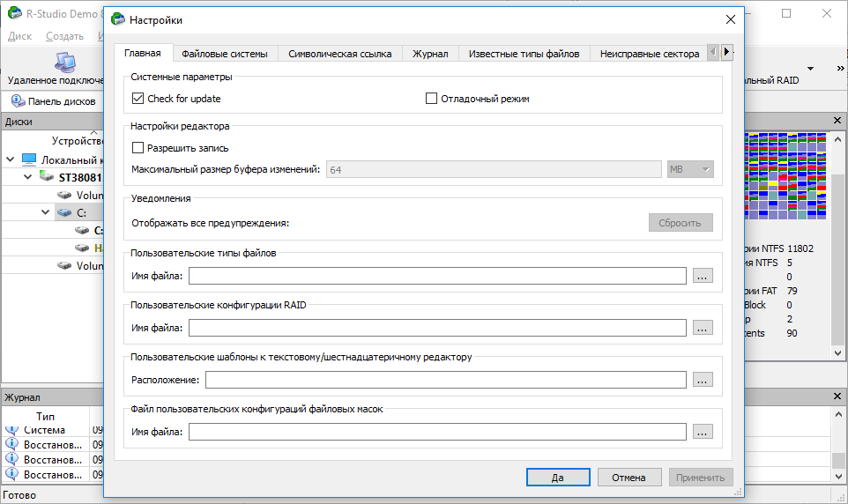Screen dimensions: 848x504
Task: Click the info icon of Система log entry
Action: point(11,430)
